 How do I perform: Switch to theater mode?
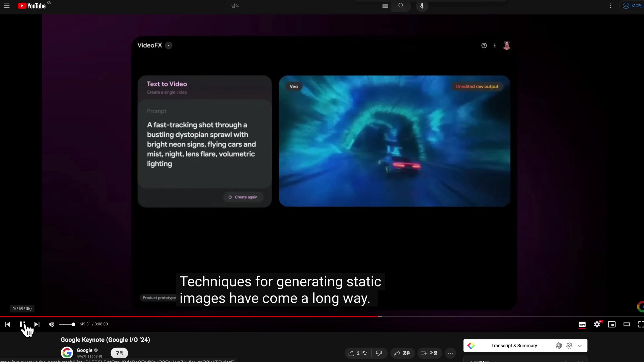(x=627, y=324)
